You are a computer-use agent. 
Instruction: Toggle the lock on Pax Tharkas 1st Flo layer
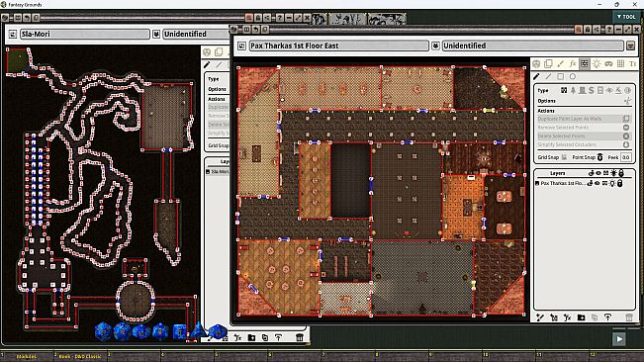620,183
